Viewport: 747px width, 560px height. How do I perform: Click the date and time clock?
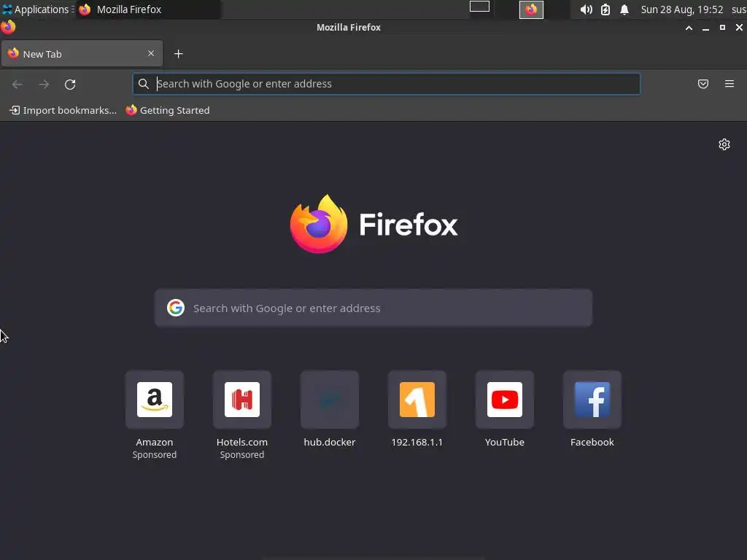click(682, 9)
